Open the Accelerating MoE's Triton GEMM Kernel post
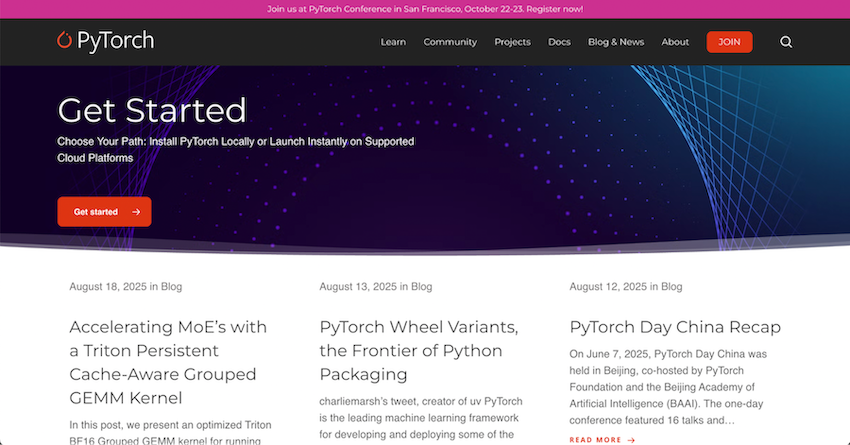The image size is (850, 445). [x=168, y=362]
